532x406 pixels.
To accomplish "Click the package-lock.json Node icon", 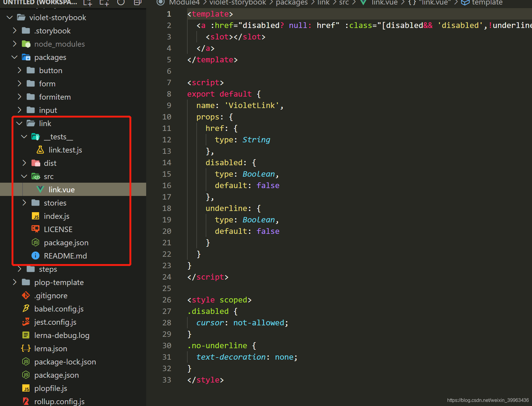I will point(26,361).
